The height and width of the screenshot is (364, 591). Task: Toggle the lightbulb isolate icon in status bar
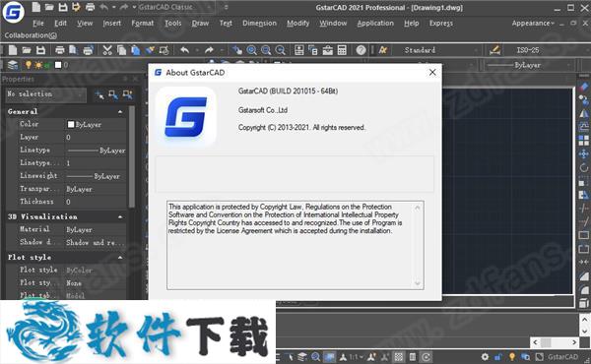[511, 356]
